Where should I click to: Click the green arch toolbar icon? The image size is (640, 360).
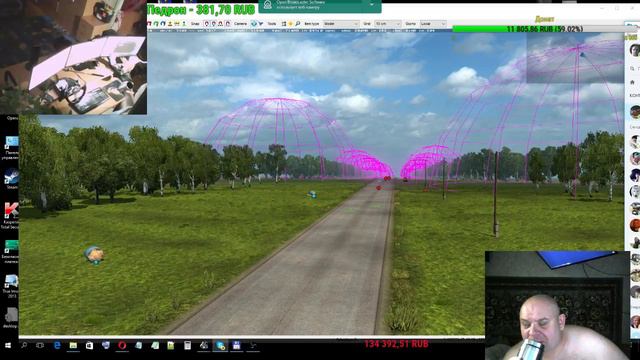(156, 24)
